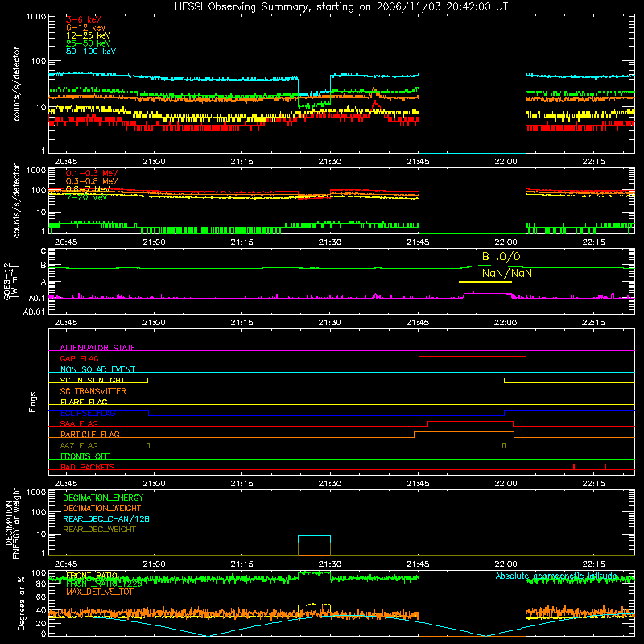Click the Absolute geomagnetic latitude label
The image size is (644, 644).
pos(556,576)
